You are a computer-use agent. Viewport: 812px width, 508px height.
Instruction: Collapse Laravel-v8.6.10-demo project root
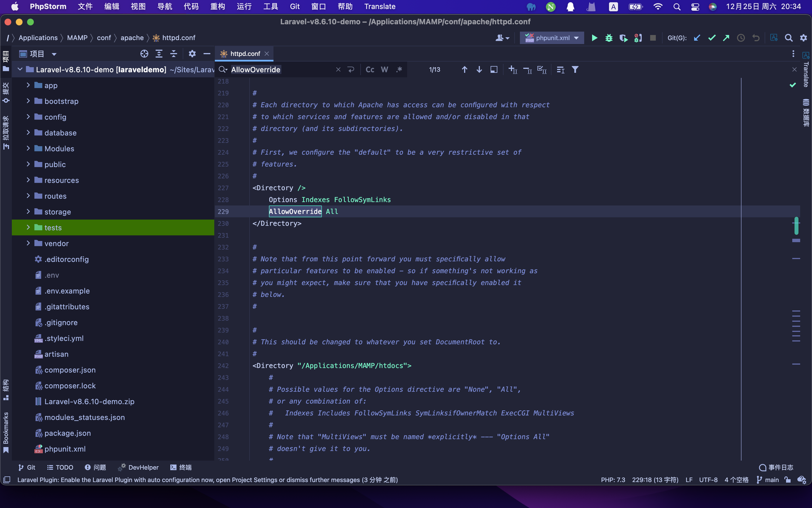point(20,69)
